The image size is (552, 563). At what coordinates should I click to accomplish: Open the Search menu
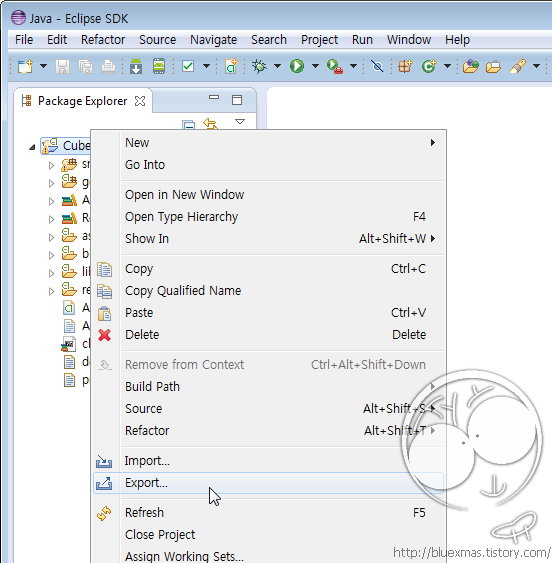[269, 39]
